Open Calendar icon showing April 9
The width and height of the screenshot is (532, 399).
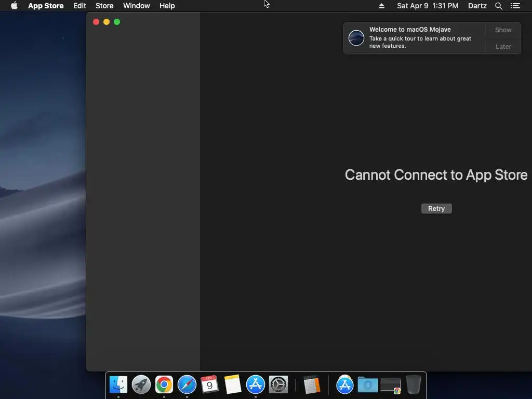click(x=209, y=384)
